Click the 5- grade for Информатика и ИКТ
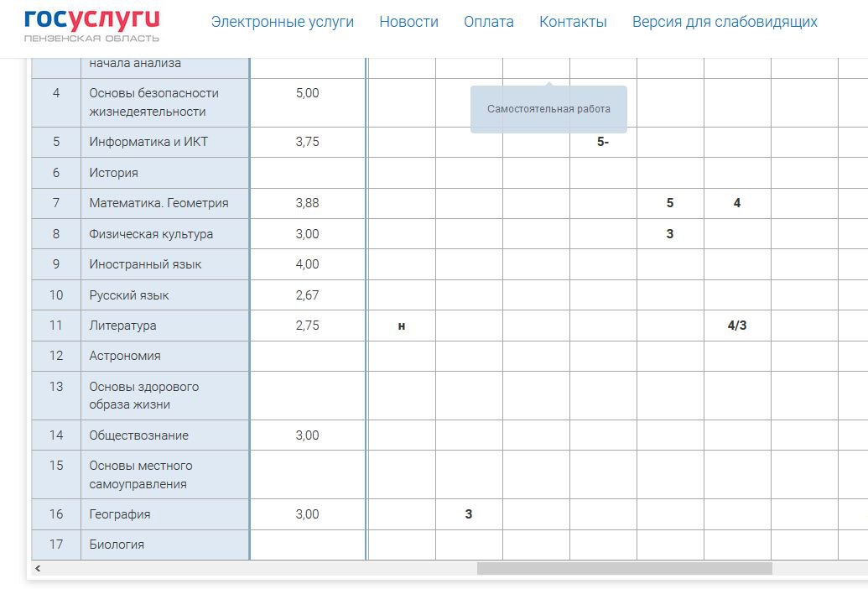Image resolution: width=868 pixels, height=589 pixels. pos(603,142)
